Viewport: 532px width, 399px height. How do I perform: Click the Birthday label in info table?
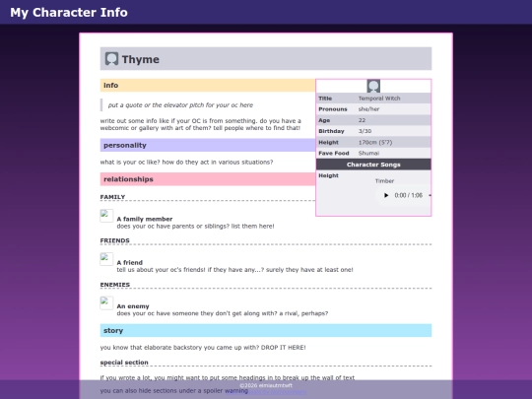tap(331, 131)
